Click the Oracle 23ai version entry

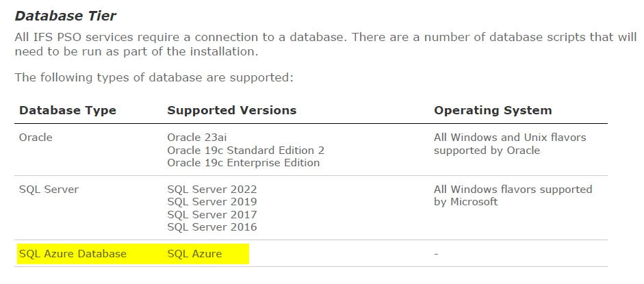click(196, 138)
